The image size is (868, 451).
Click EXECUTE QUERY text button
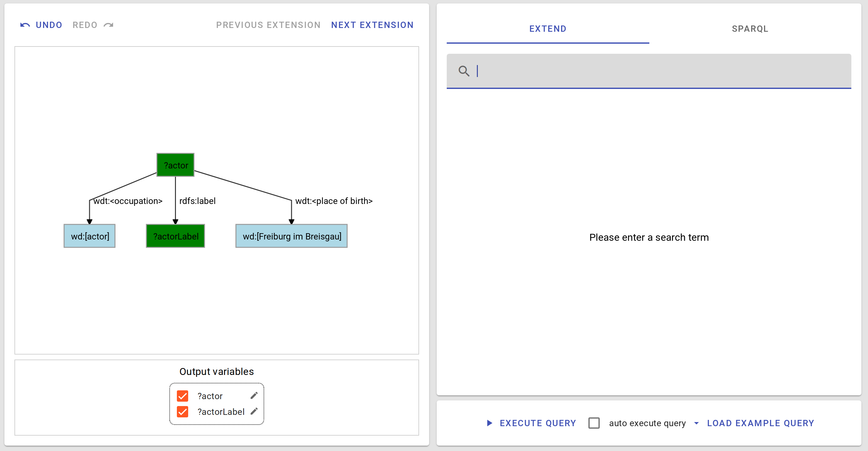538,423
